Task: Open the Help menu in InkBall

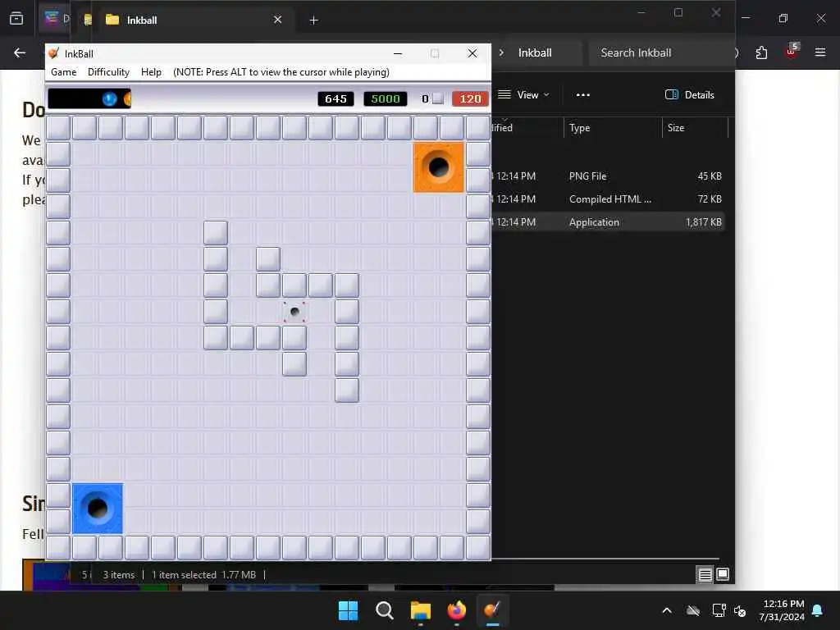Action: click(x=151, y=72)
